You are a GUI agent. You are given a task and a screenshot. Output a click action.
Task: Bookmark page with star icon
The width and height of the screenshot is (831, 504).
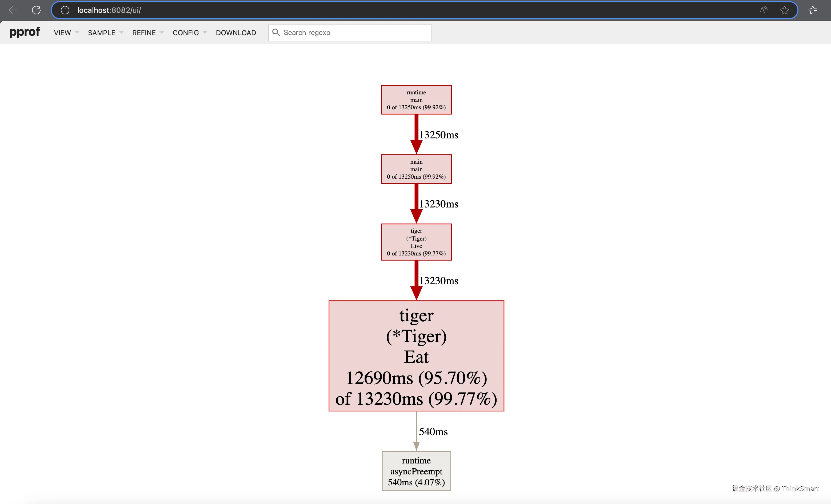pos(784,10)
